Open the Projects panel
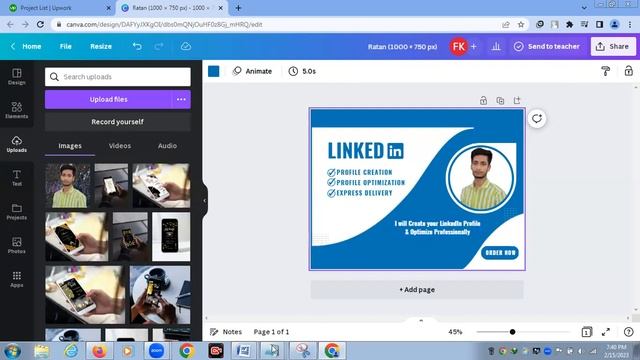Image resolution: width=640 pixels, height=360 pixels. tap(17, 211)
